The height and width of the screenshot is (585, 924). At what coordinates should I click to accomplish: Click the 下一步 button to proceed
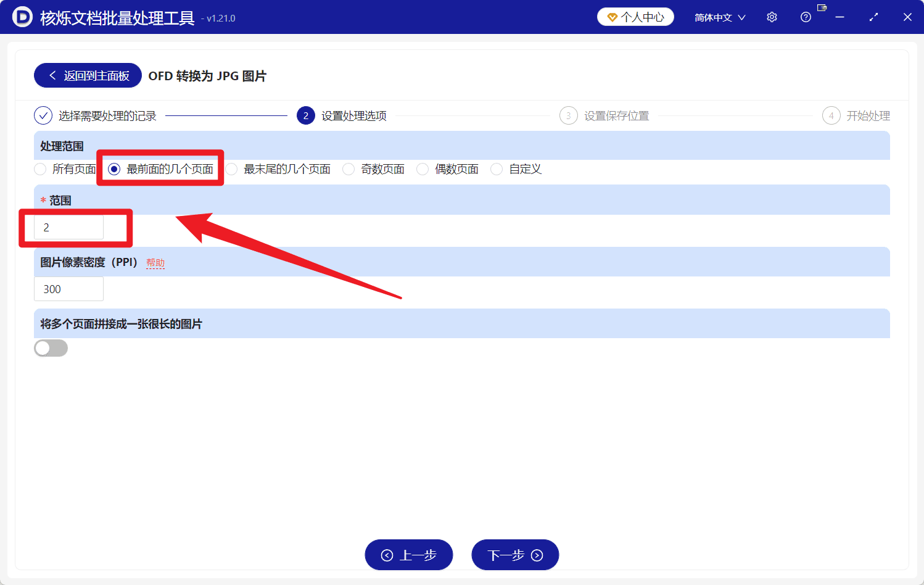(515, 554)
